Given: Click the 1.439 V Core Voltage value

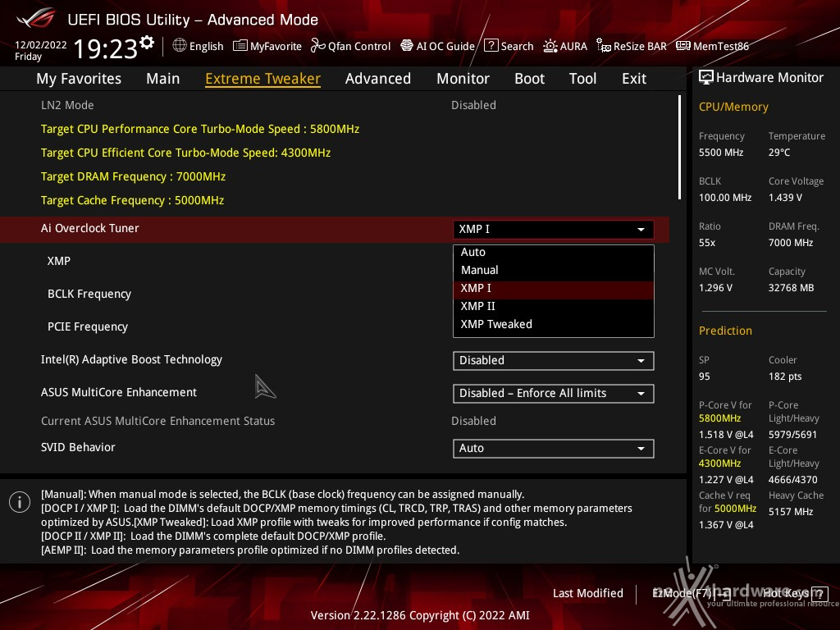Looking at the screenshot, I should (x=785, y=198).
